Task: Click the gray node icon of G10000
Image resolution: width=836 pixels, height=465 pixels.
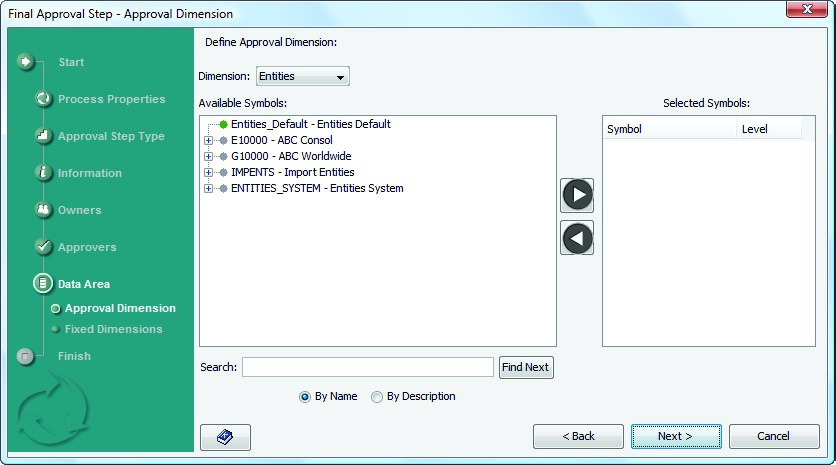Action: 223,156
